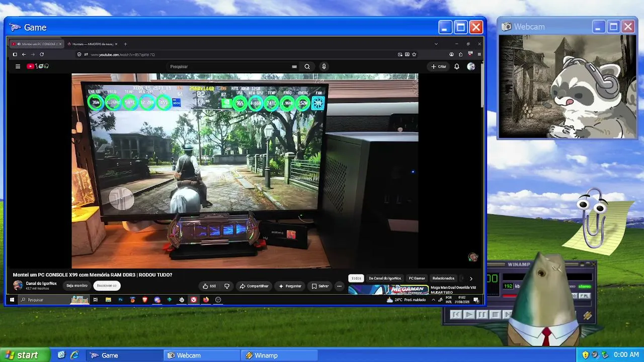The height and width of the screenshot is (362, 644).
Task: Select the 'Relacionados' chip
Action: coord(443,278)
